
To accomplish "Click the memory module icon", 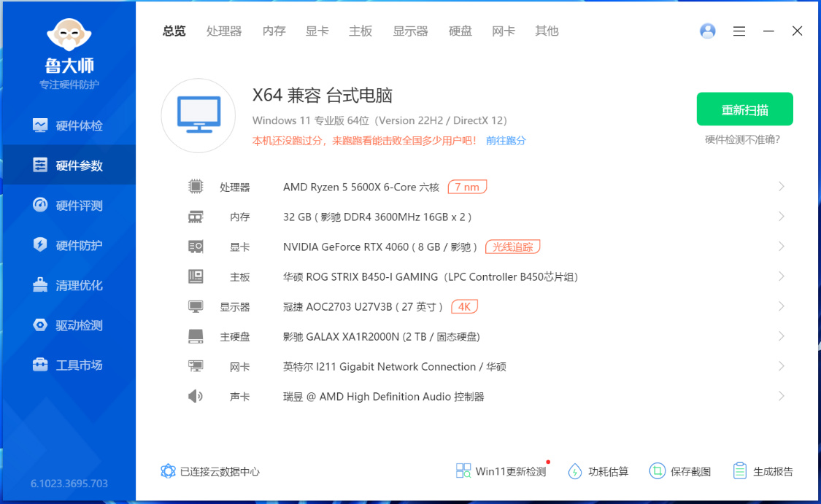I will coord(196,217).
